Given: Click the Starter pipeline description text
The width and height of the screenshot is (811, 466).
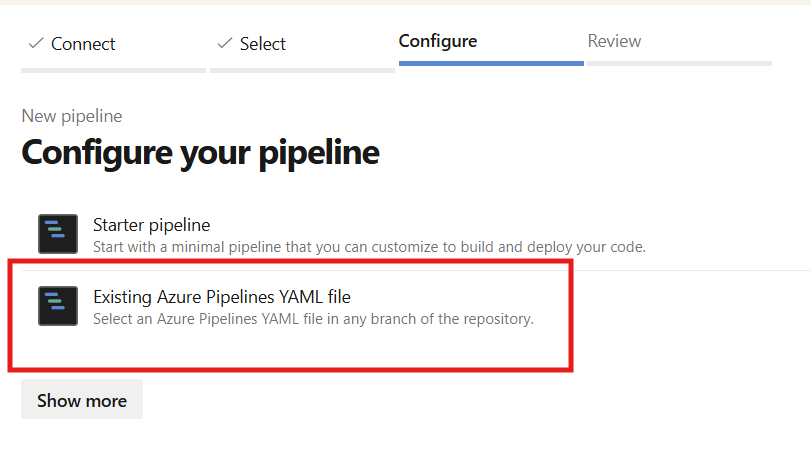Looking at the screenshot, I should (369, 247).
